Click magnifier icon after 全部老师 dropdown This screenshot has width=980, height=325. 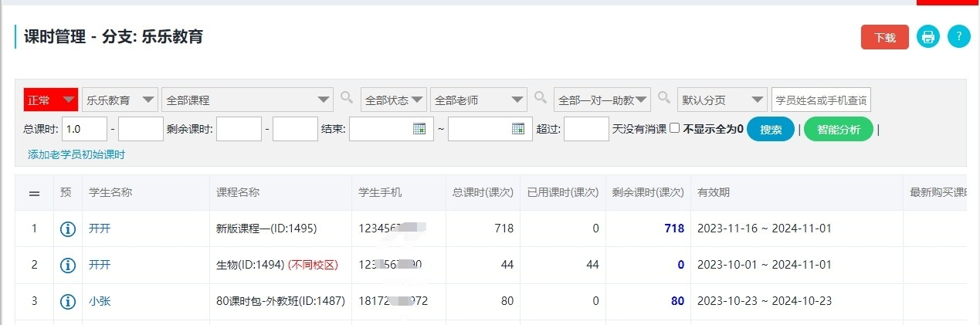point(541,98)
